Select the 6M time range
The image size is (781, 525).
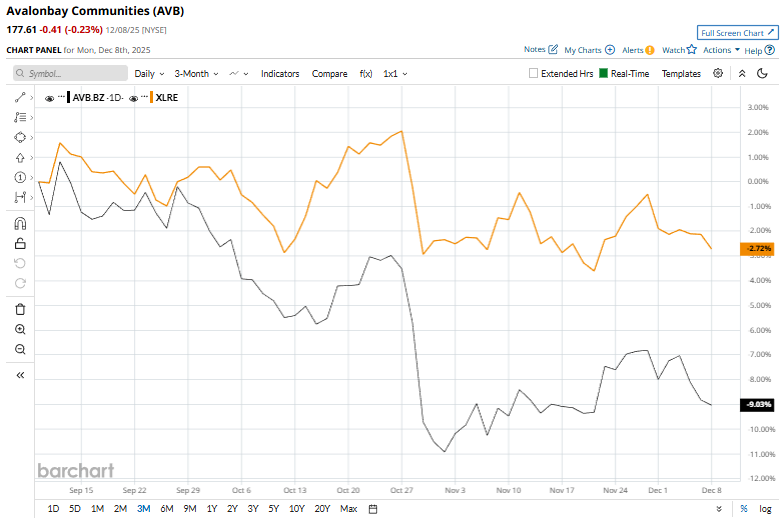(167, 509)
